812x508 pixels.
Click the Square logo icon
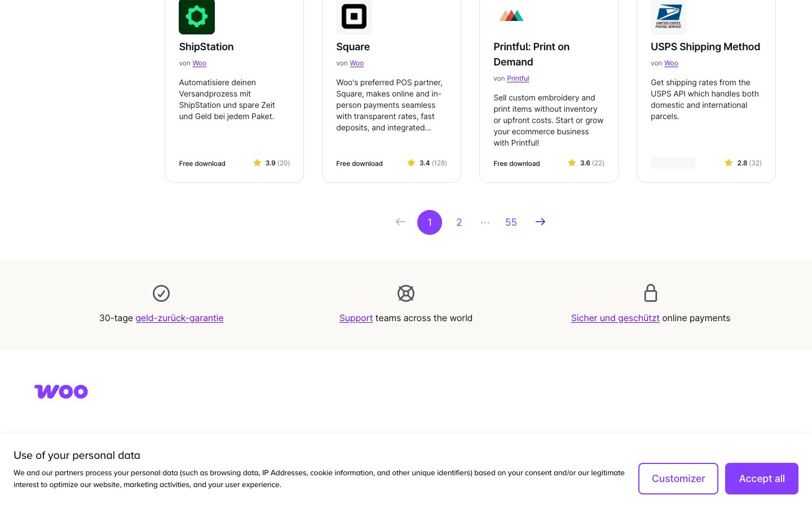(354, 16)
